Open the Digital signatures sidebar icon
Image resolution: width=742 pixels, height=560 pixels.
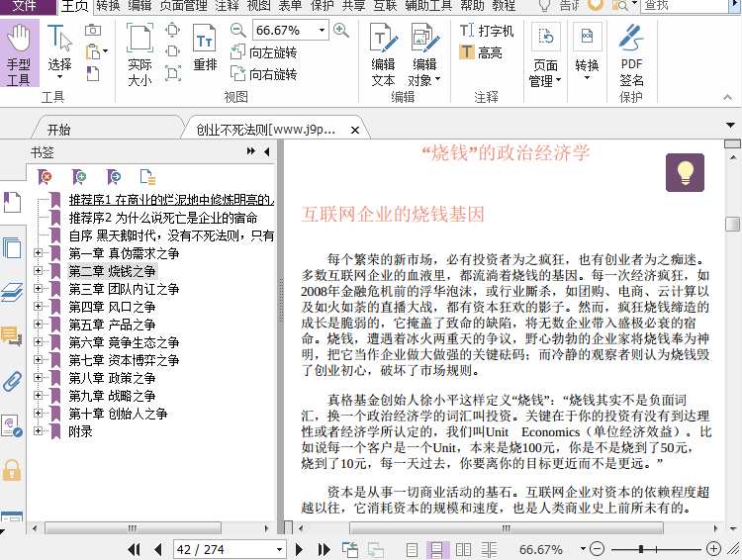tap(12, 425)
